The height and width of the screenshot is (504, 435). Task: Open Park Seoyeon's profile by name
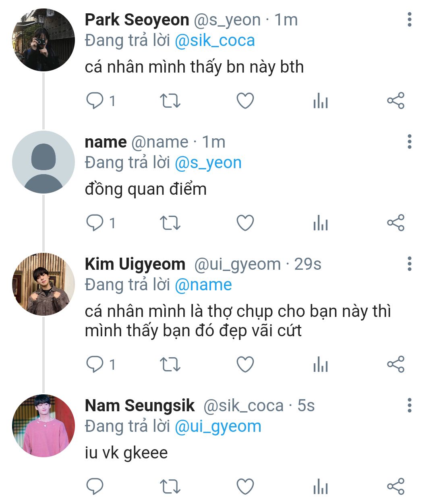coord(137,20)
